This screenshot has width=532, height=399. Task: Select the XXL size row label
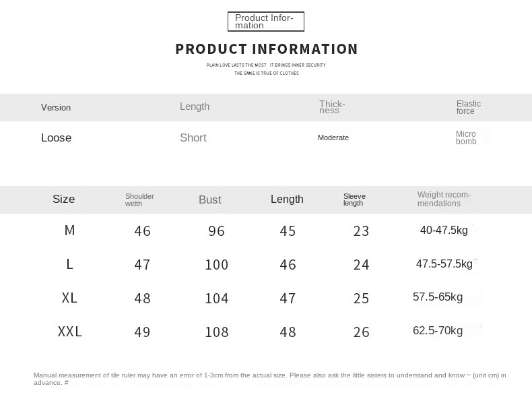69,332
